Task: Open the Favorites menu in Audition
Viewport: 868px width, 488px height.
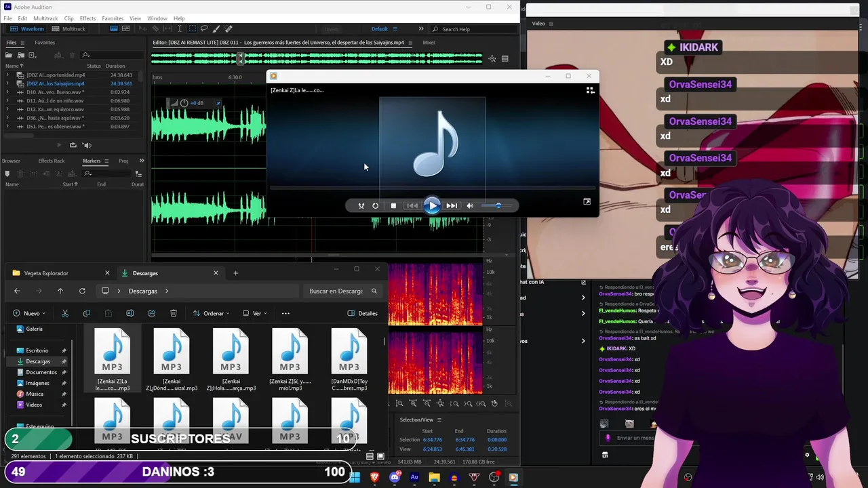Action: tap(113, 18)
